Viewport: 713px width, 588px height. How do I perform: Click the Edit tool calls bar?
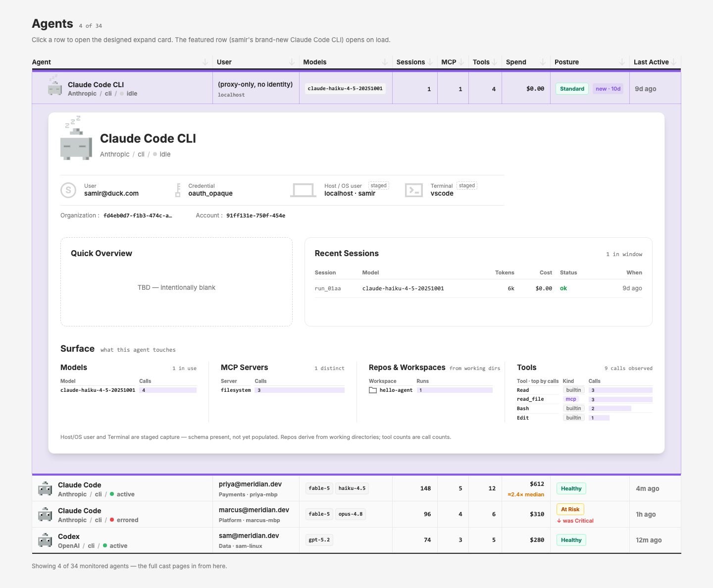click(x=599, y=418)
